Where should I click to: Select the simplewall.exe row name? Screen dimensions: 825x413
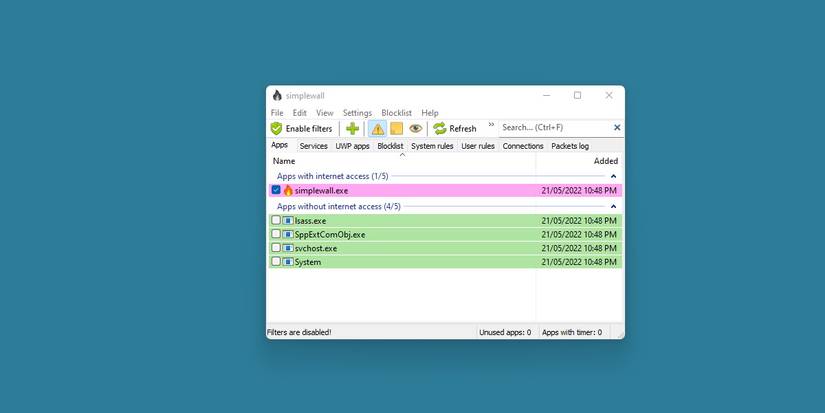[321, 190]
